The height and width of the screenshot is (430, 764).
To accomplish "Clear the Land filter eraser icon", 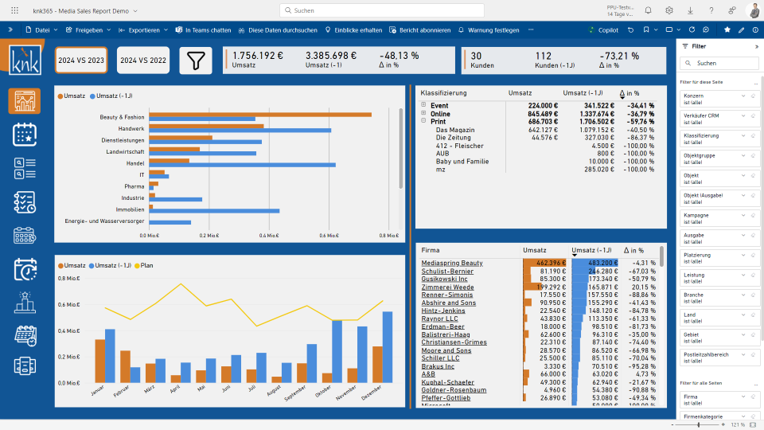I will pos(753,315).
